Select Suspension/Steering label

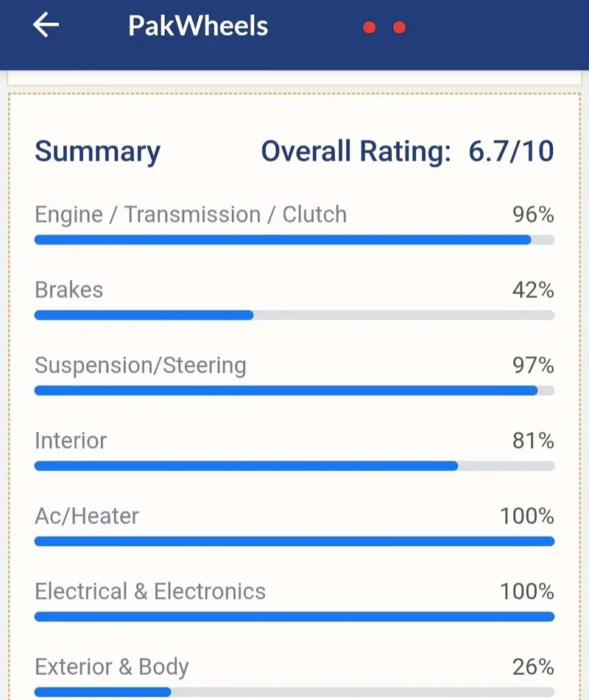[x=141, y=366]
